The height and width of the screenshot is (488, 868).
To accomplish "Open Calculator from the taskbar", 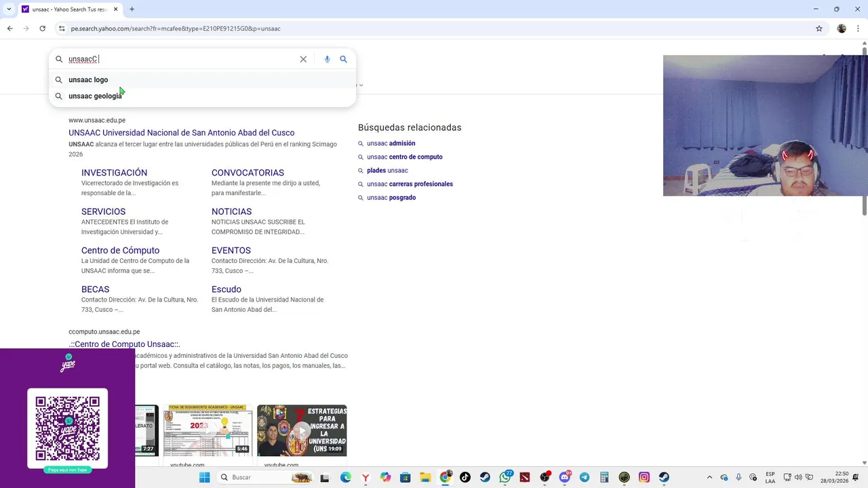I will (x=604, y=477).
